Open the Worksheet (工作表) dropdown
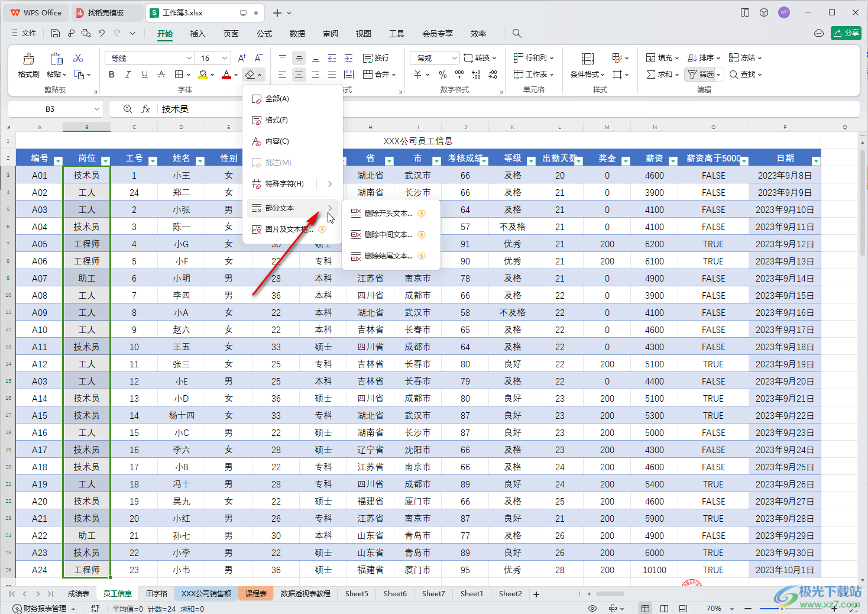 tap(533, 75)
